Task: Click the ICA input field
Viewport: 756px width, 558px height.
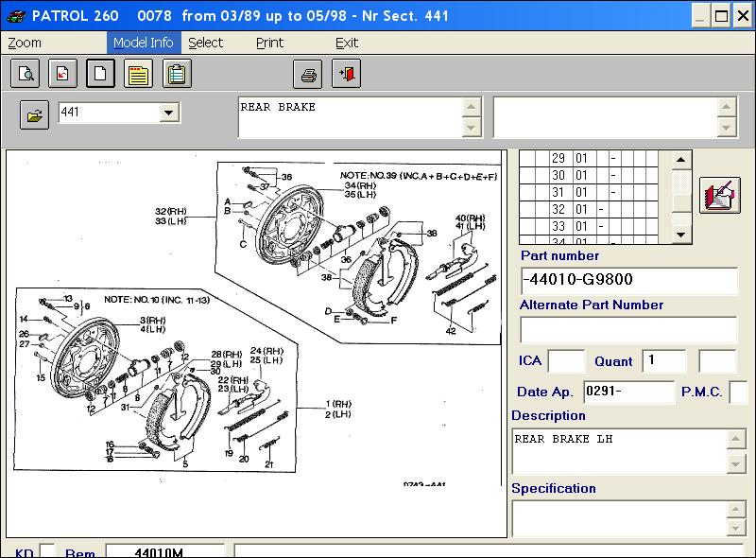Action: [x=566, y=361]
